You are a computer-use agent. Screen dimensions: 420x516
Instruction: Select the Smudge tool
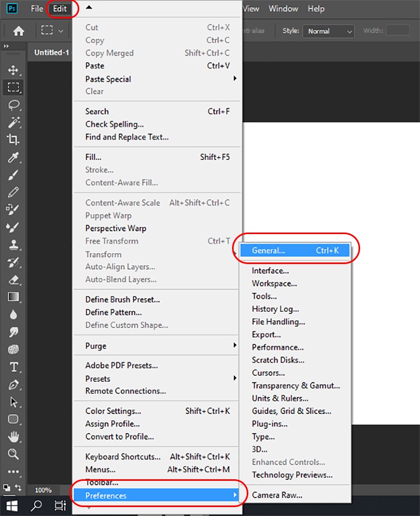tap(13, 332)
